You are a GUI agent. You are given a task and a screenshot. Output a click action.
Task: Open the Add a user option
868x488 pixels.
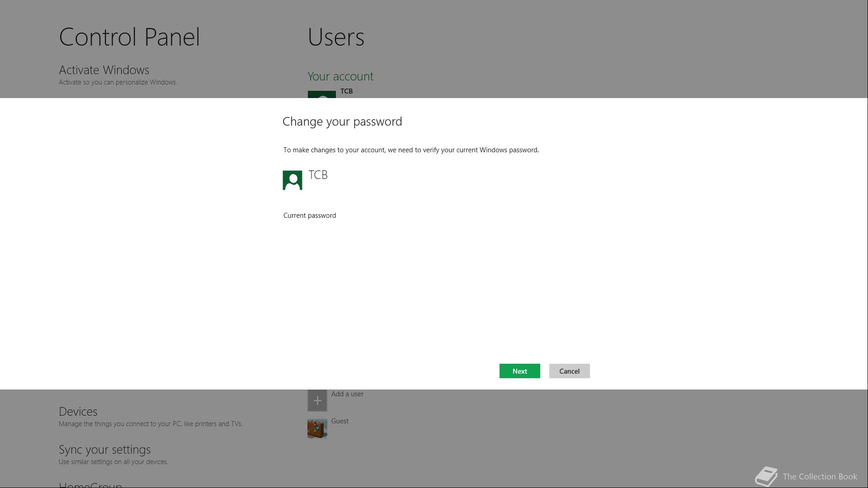pos(347,394)
